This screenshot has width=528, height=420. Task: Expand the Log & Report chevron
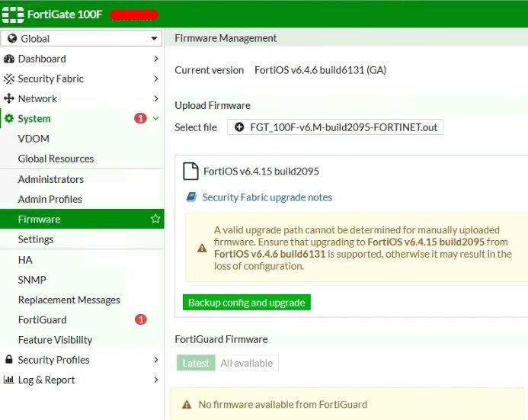156,380
